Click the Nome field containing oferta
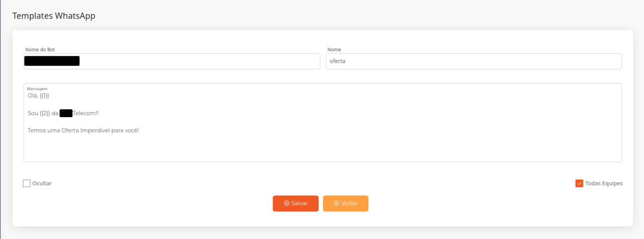644x239 pixels. click(473, 61)
